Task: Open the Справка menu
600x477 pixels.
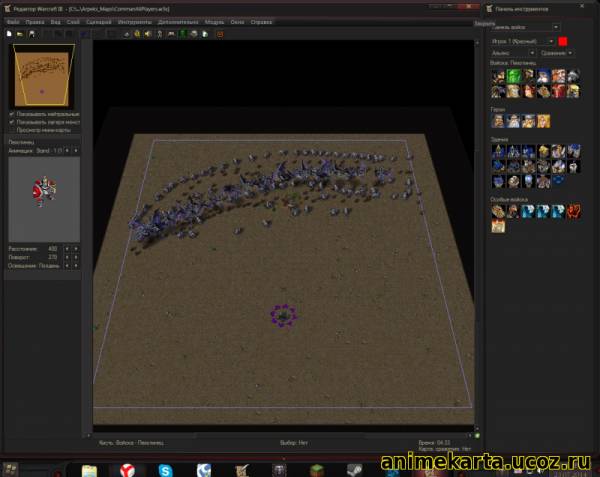Action: pos(261,22)
